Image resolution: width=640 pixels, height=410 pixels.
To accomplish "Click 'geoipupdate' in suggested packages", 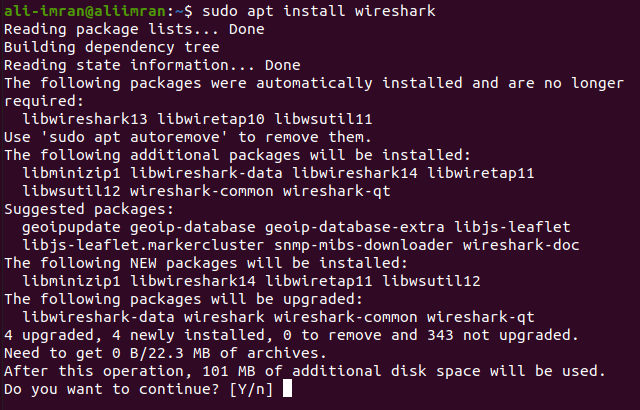I will point(71,227).
